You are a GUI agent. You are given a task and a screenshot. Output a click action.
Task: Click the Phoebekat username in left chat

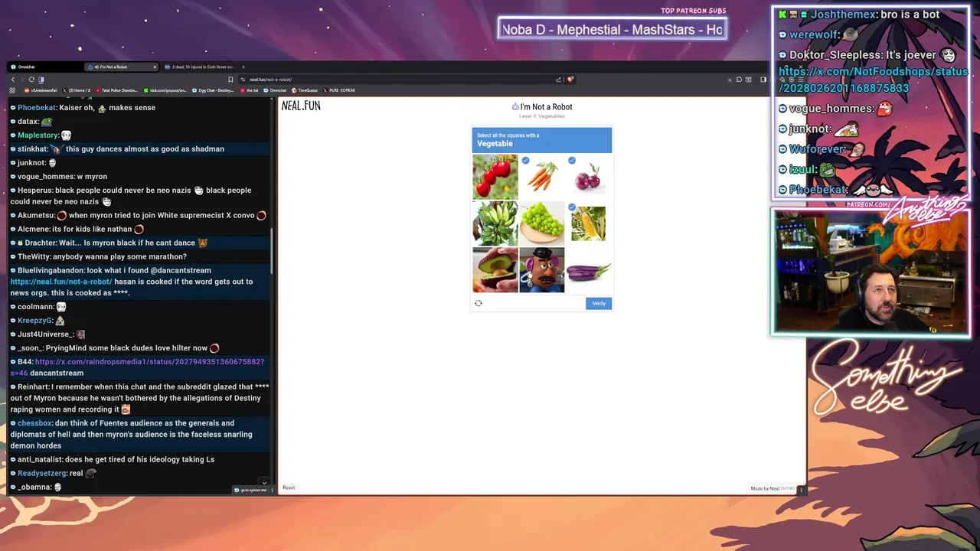click(x=36, y=108)
